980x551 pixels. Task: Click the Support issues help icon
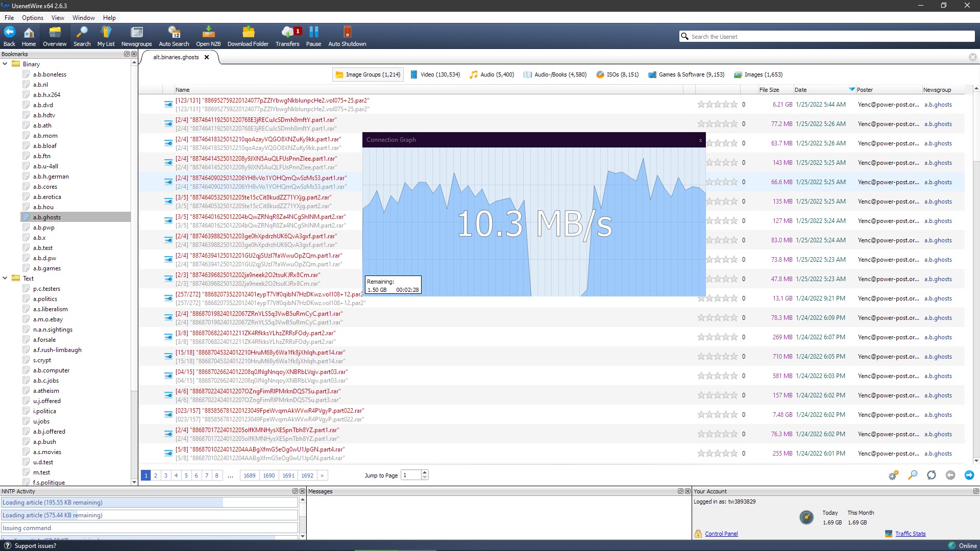coord(8,545)
